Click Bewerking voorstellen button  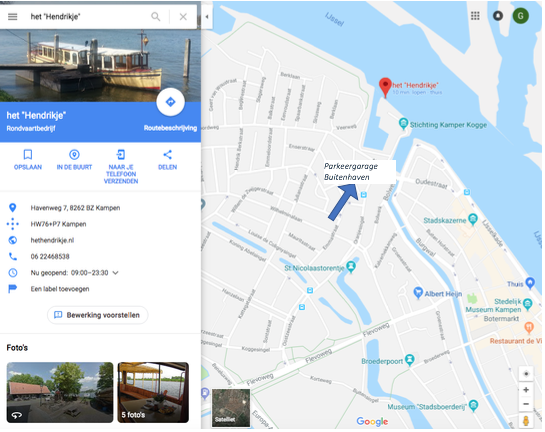click(x=97, y=315)
